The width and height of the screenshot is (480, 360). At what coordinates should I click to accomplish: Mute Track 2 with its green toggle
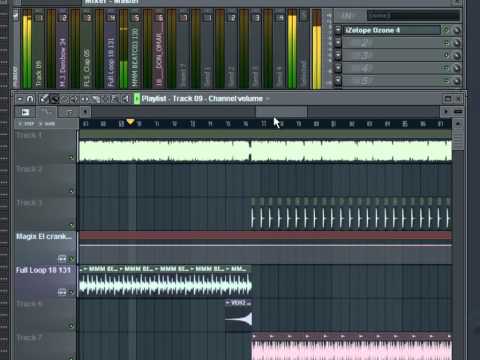pos(71,191)
